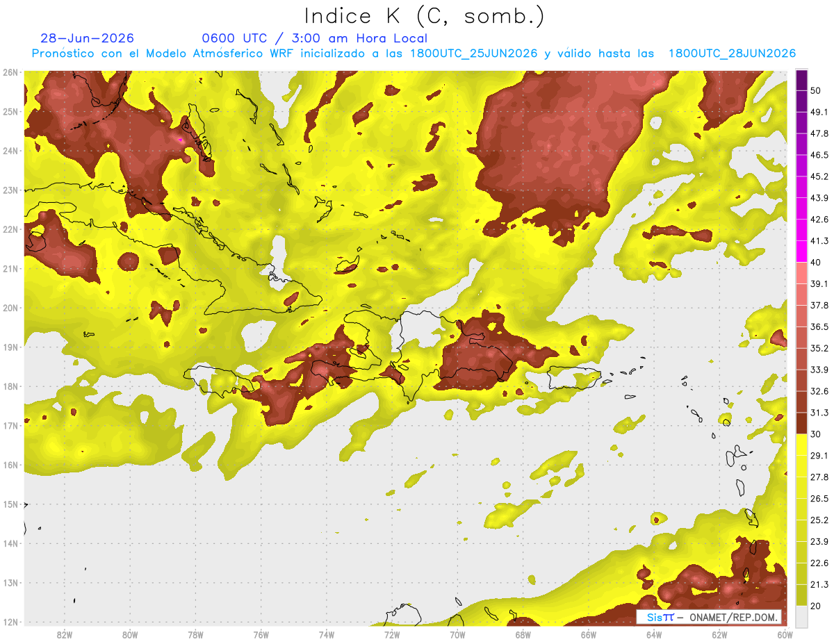Click the legend value "22.6"
Image resolution: width=834 pixels, height=644 pixels.
[x=819, y=563]
